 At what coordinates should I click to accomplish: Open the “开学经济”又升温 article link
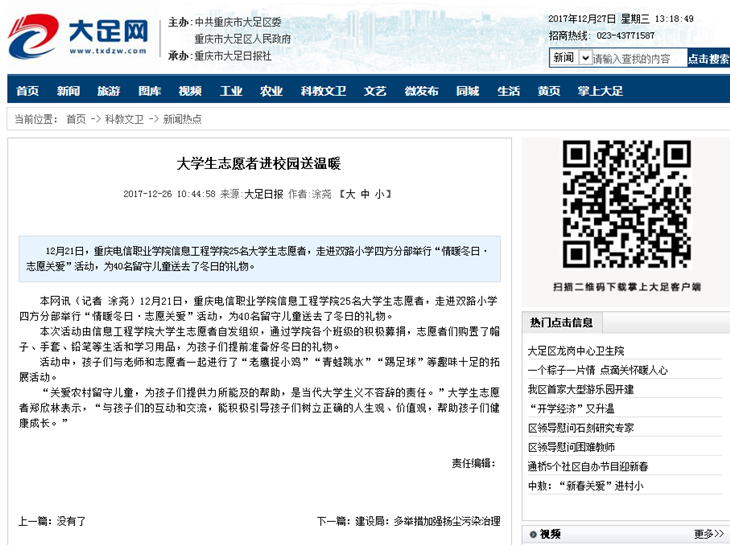[x=573, y=409]
